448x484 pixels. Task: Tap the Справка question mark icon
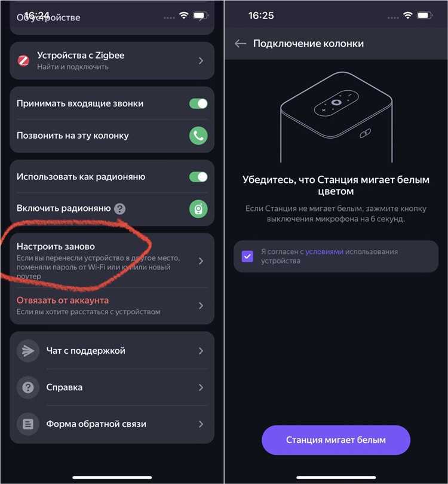(27, 387)
